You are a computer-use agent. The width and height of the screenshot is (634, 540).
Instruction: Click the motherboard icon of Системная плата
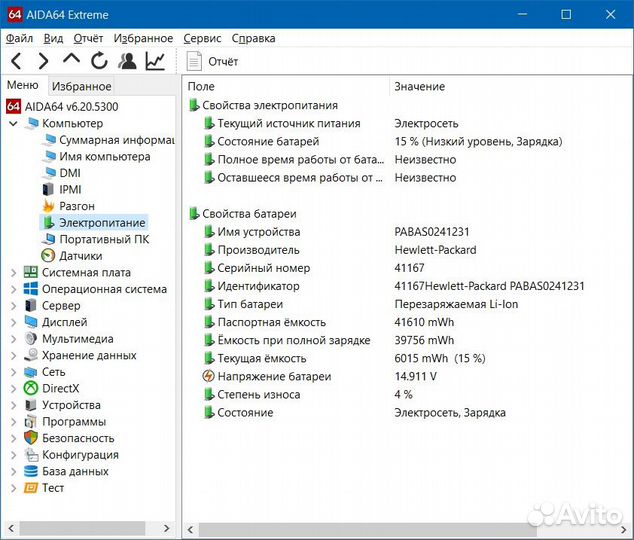coord(31,272)
